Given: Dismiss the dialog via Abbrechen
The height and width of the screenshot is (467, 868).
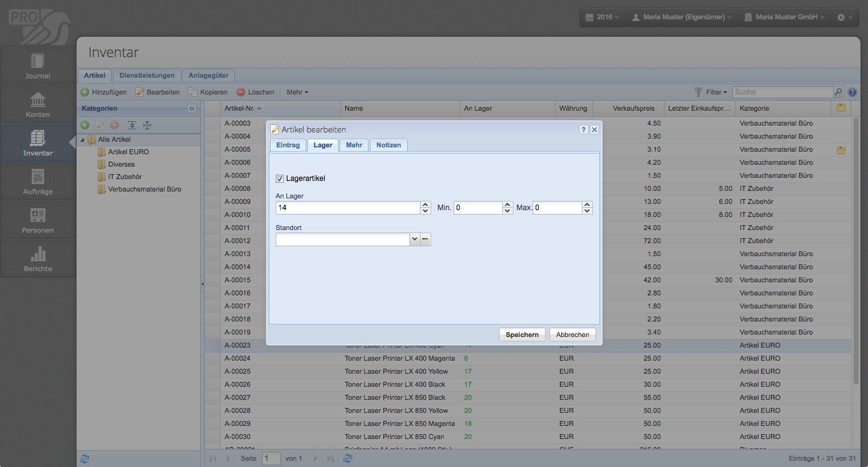Looking at the screenshot, I should (x=571, y=334).
